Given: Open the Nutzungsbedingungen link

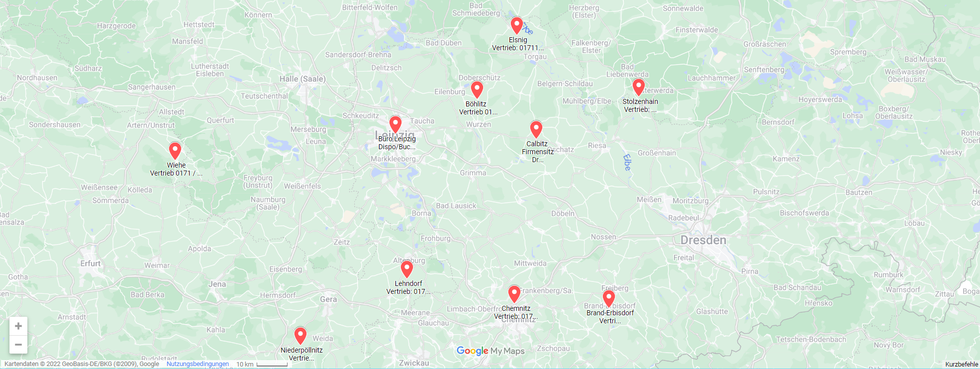Looking at the screenshot, I should click(197, 364).
